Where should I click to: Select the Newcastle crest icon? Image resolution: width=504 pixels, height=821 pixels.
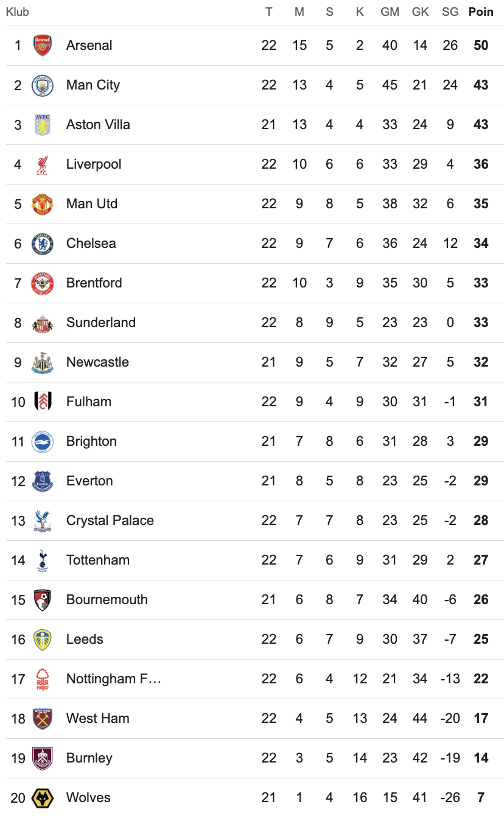43,362
